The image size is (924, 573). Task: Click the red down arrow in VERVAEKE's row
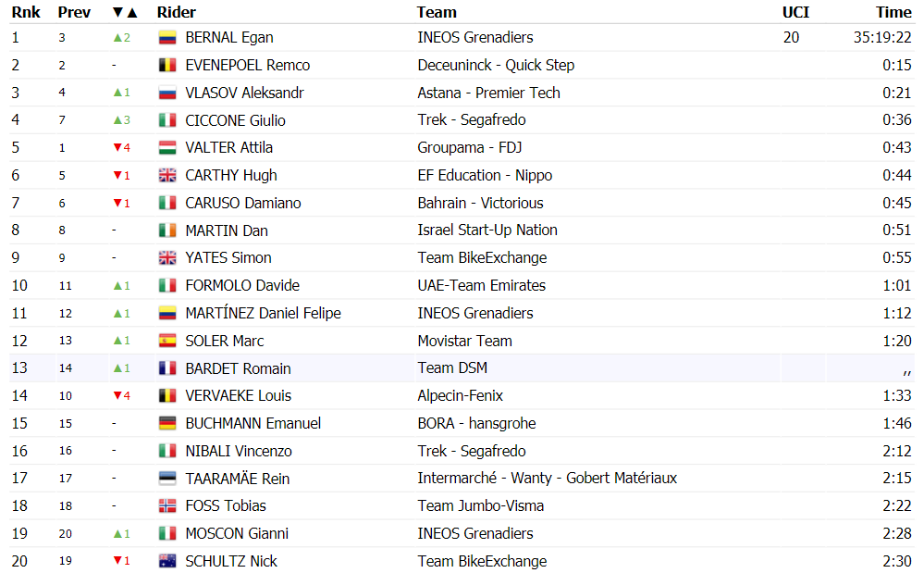117,395
